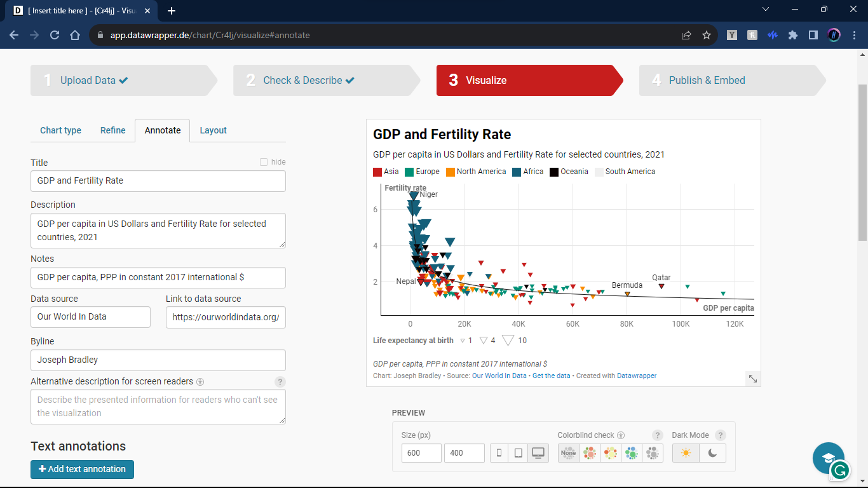
Task: Open the graduation cap help widget
Action: (828, 457)
